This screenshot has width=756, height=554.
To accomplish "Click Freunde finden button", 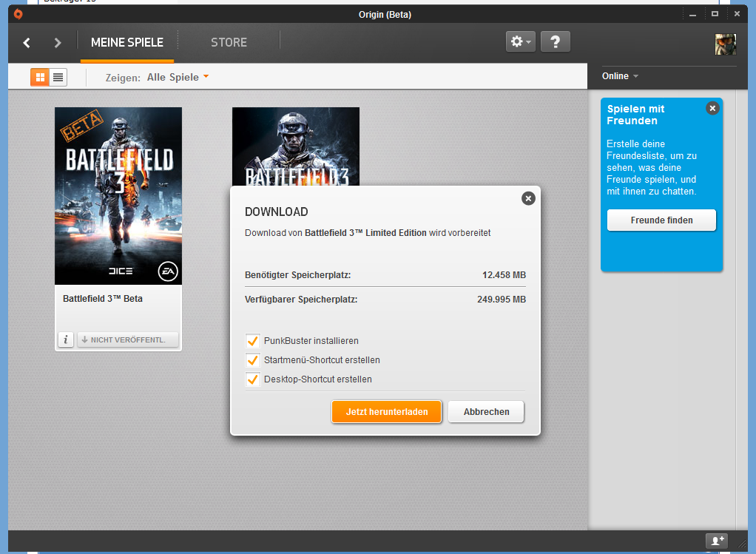I will 661,220.
